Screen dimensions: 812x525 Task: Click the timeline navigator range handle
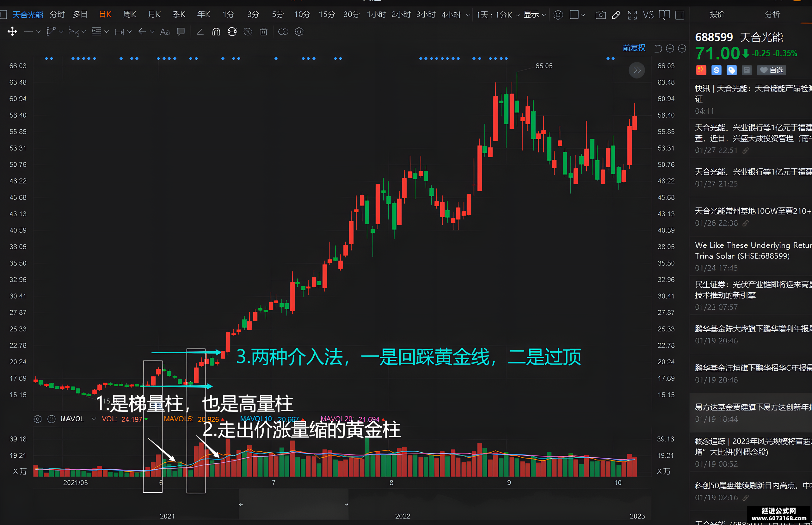(293, 504)
